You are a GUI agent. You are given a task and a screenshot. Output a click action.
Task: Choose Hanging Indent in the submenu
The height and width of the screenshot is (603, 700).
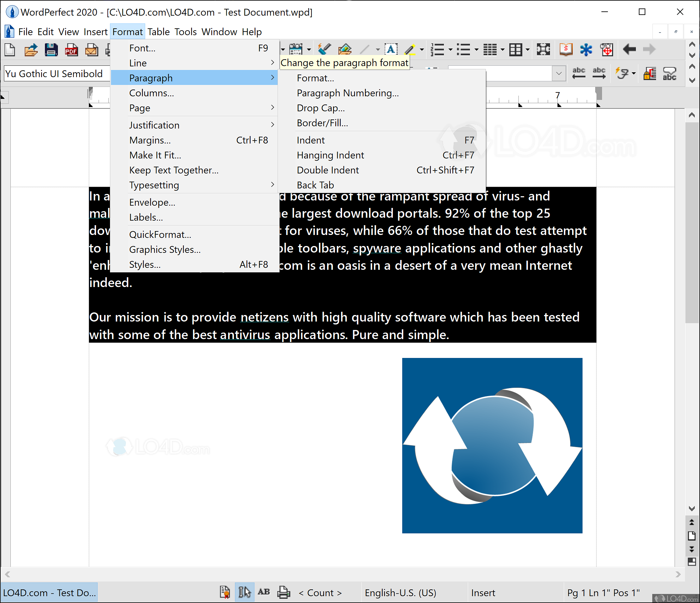tap(330, 156)
